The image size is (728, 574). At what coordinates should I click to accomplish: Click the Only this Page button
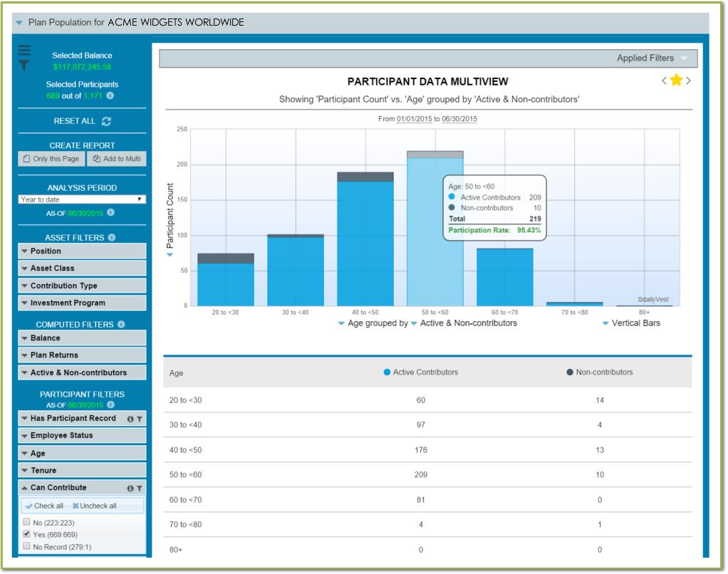coord(51,159)
